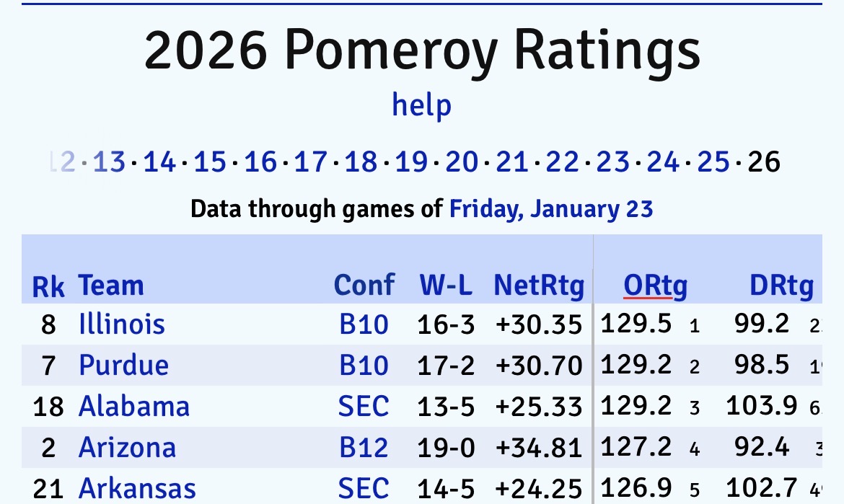View the Alabama team page
This screenshot has height=504, width=844.
click(134, 407)
